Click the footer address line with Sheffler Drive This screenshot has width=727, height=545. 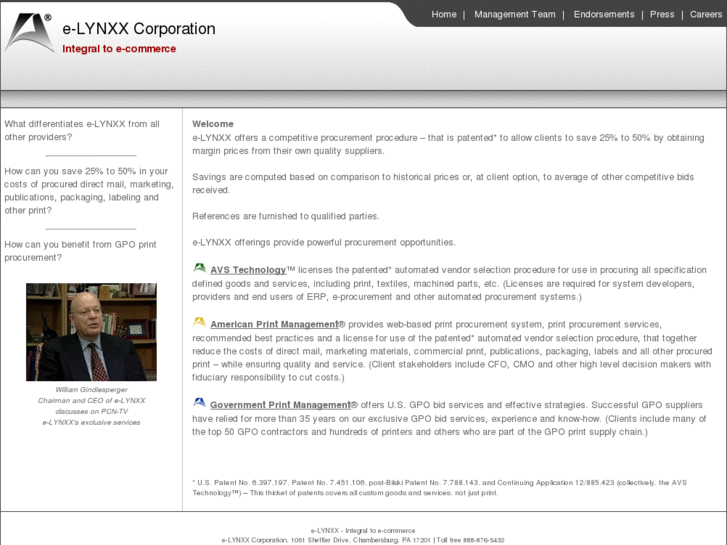point(363,540)
